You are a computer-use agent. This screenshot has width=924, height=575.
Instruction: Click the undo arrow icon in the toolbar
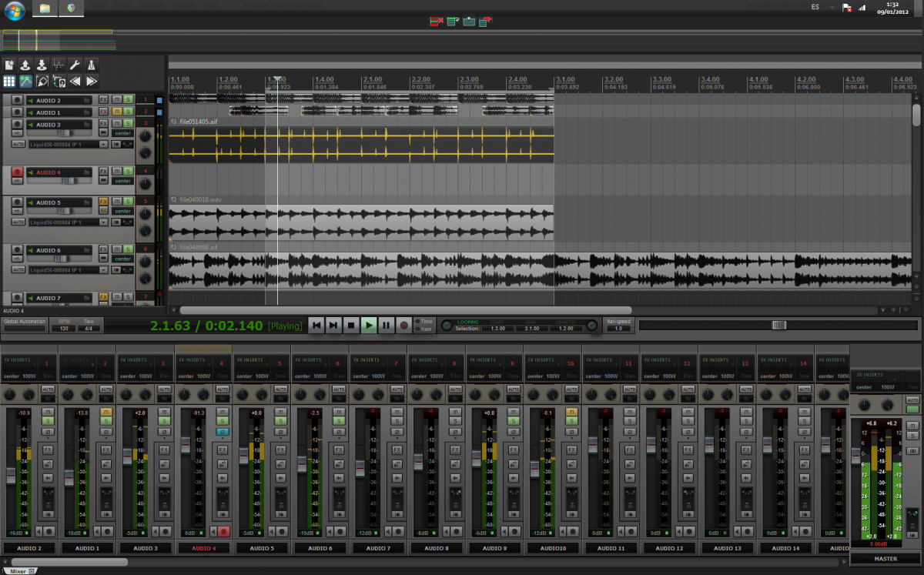(x=75, y=82)
